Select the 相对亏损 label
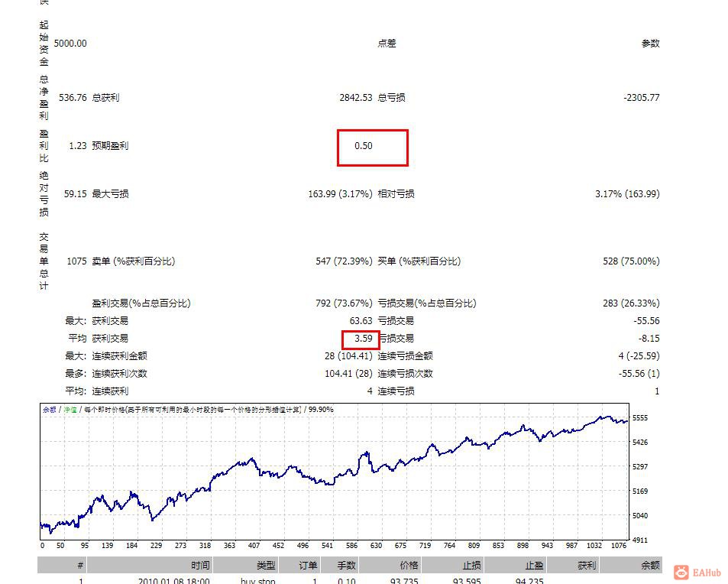Image resolution: width=728 pixels, height=584 pixels. (x=396, y=193)
